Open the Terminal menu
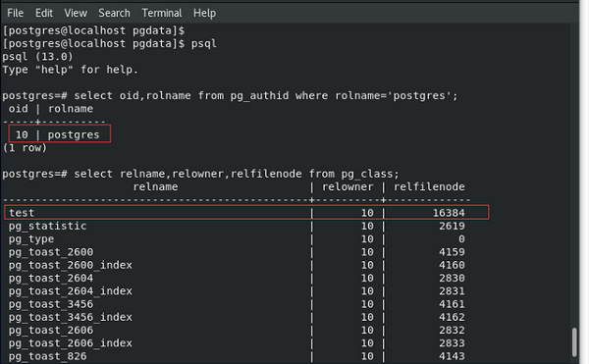This screenshot has height=364, width=589. (162, 13)
